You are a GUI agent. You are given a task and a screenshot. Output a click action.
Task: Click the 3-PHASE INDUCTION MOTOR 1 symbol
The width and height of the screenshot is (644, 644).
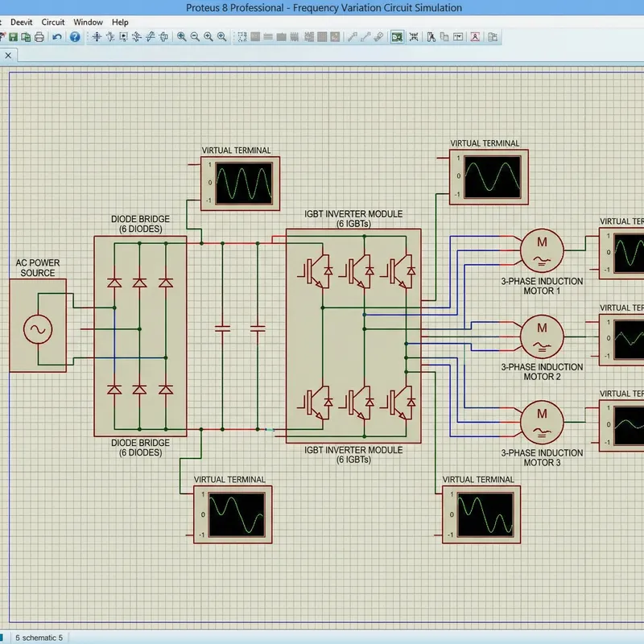click(541, 250)
